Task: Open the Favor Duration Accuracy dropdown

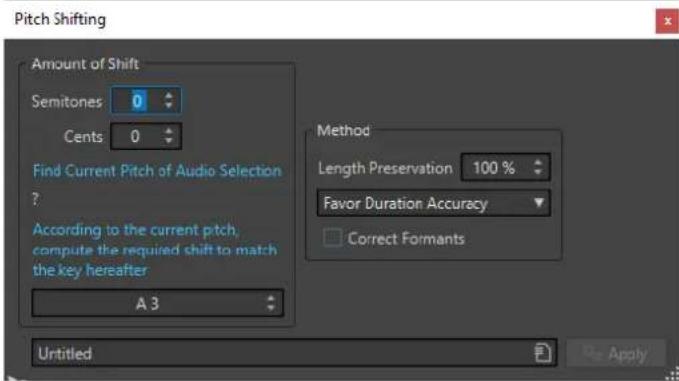Action: click(433, 203)
